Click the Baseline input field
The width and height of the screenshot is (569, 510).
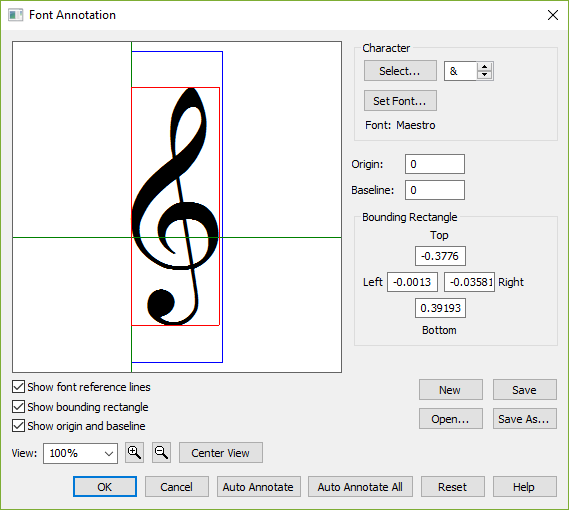click(x=435, y=190)
